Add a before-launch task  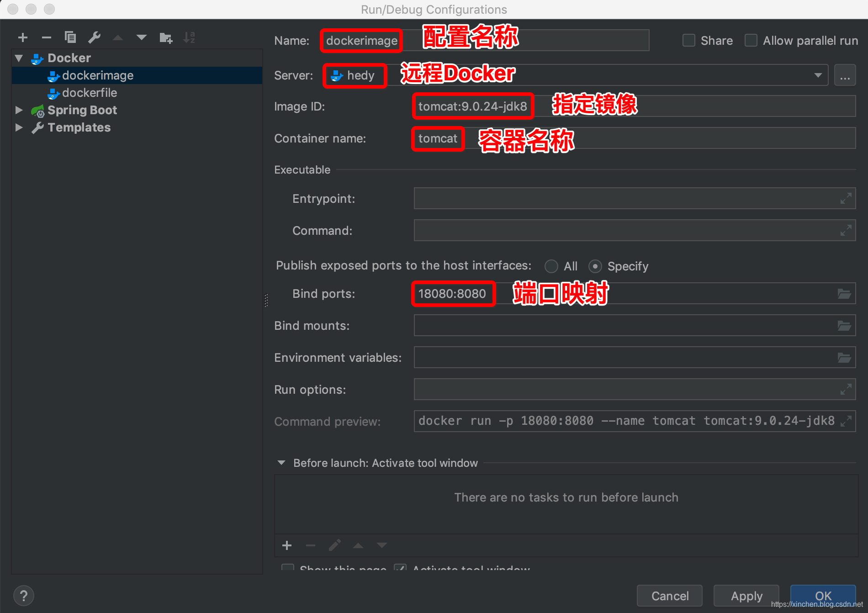click(287, 545)
